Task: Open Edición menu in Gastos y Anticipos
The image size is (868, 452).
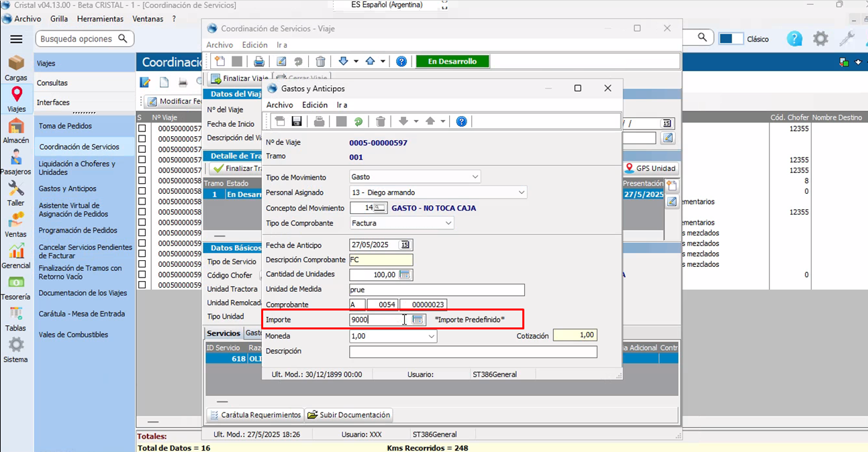Action: tap(315, 105)
